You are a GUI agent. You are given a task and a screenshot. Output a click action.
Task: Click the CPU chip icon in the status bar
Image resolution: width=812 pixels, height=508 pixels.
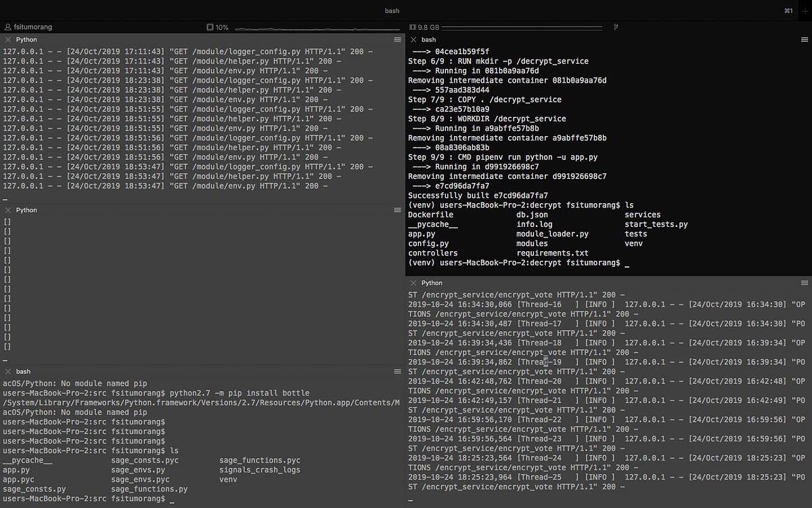(208, 27)
